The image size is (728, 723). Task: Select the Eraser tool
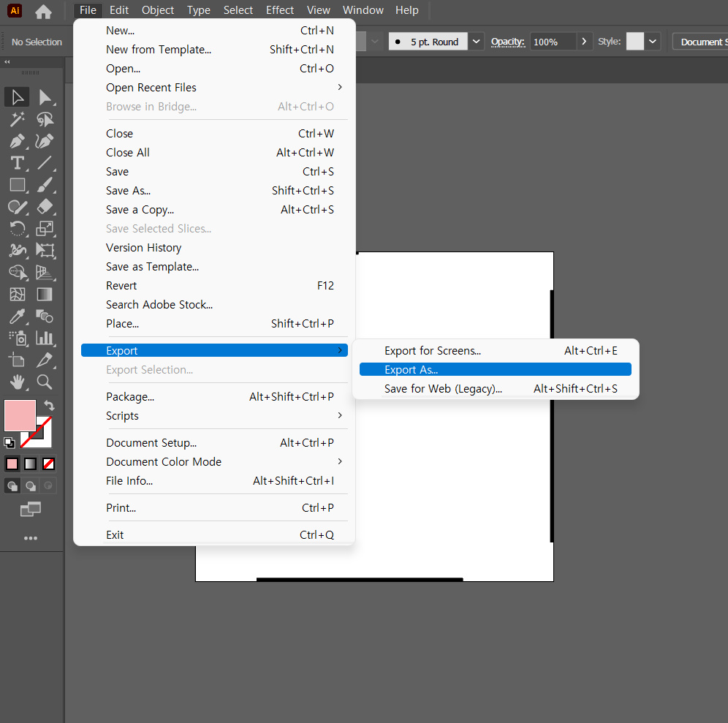45,207
